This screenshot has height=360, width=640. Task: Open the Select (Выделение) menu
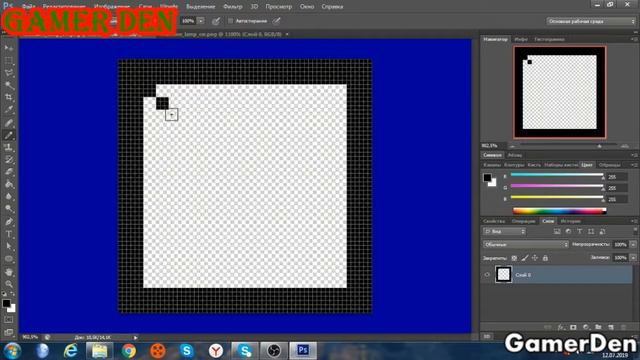pos(200,7)
